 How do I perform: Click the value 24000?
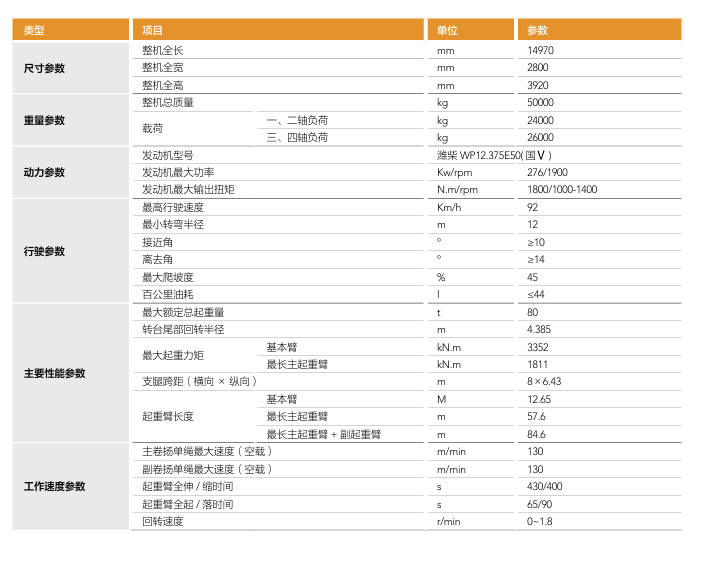(x=540, y=120)
